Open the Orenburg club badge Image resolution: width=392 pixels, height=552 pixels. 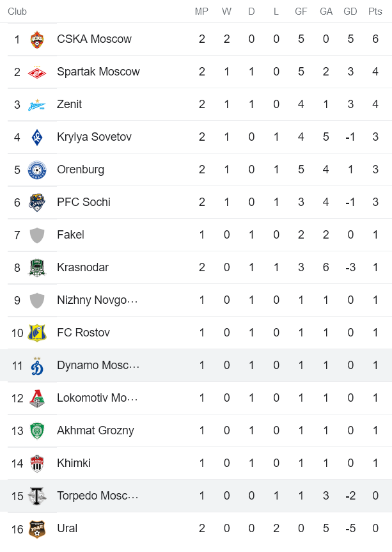[37, 170]
